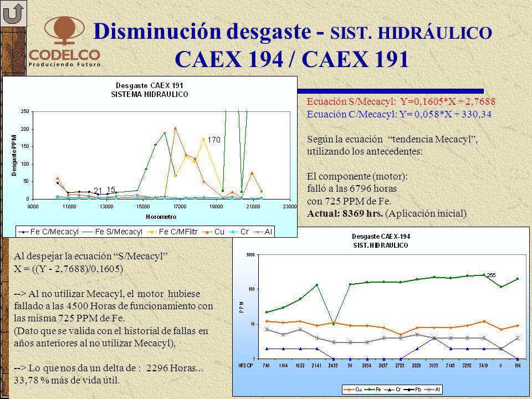Image resolution: width=532 pixels, height=399 pixels.
Task: Click the 'Al' legend entry in CAEX 191 chart
Action: tap(263, 232)
